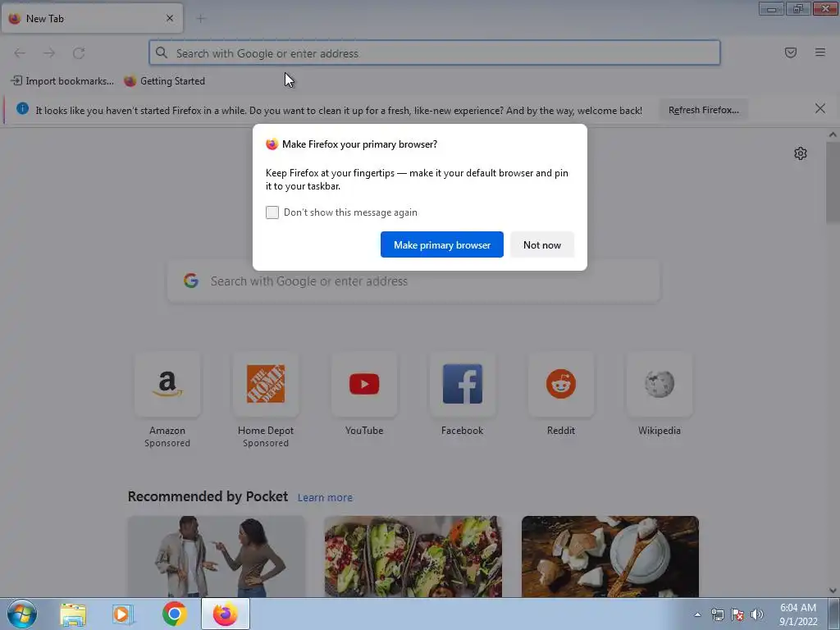Click the page's Google search box

413,281
